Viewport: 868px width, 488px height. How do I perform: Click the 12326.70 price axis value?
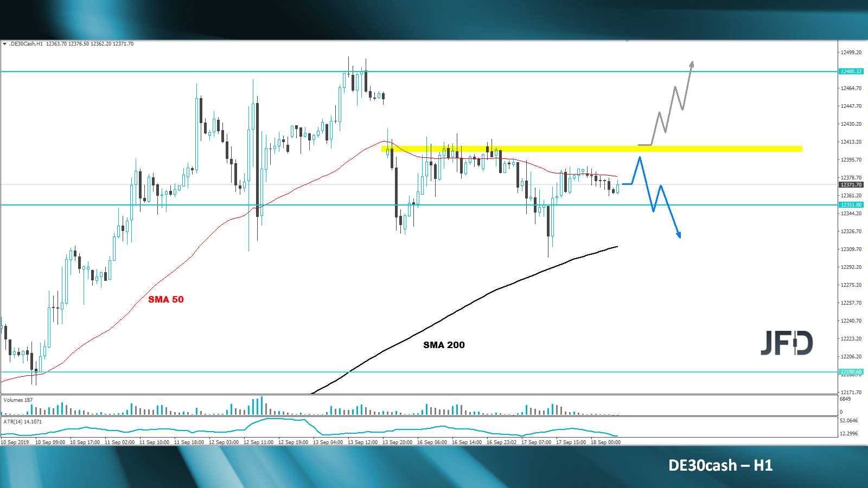pos(851,232)
